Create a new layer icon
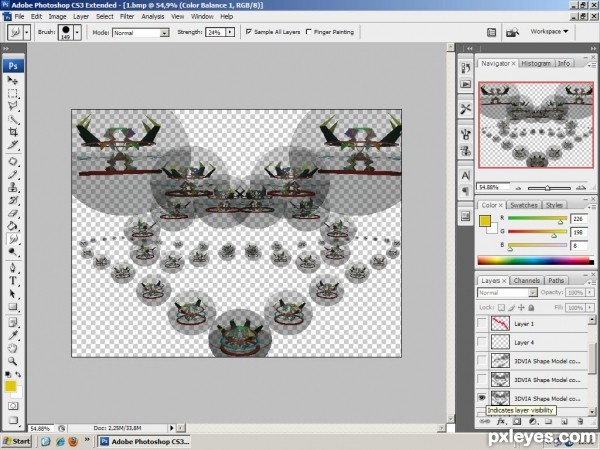 pyautogui.click(x=564, y=422)
